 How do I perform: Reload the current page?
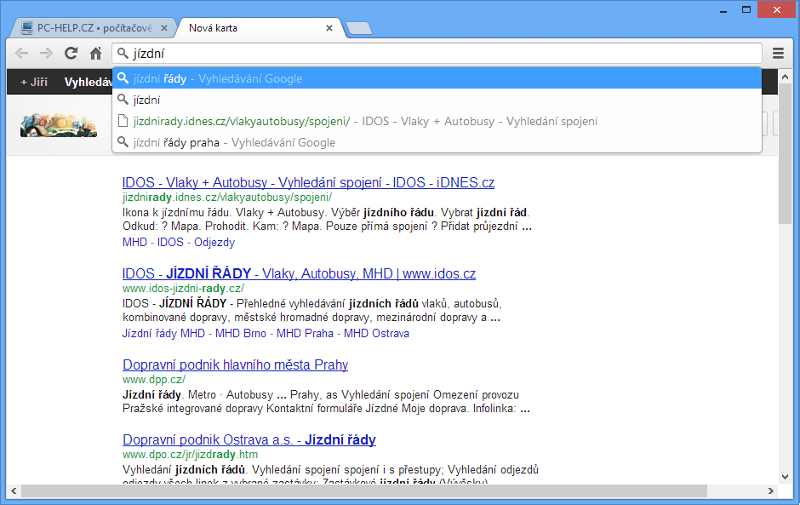pyautogui.click(x=71, y=54)
